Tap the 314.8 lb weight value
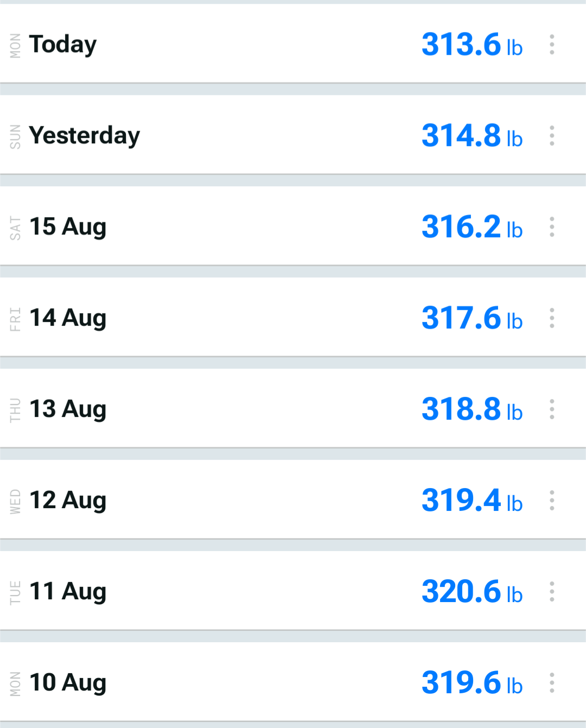Image resolution: width=586 pixels, height=728 pixels. point(472,136)
